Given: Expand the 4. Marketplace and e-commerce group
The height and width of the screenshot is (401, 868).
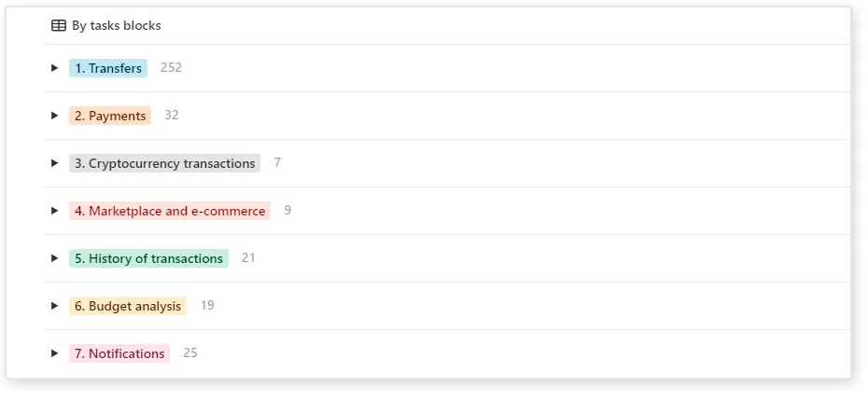Looking at the screenshot, I should [55, 211].
